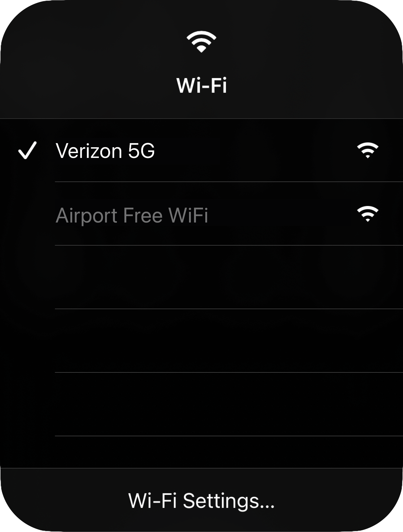Click Verizon 5G signal strength icon

click(368, 150)
